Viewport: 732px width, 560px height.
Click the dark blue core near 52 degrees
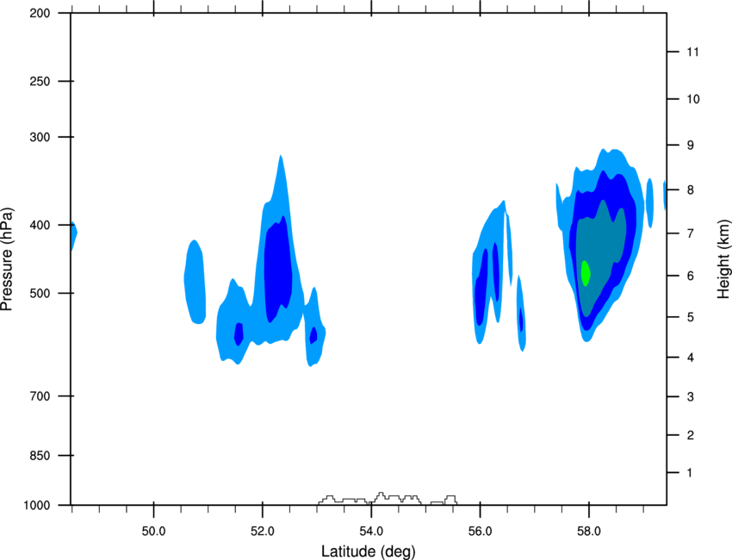click(x=278, y=271)
